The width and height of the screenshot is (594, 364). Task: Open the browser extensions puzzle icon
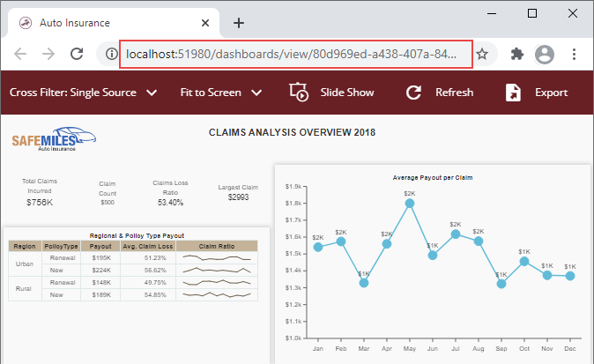(517, 54)
